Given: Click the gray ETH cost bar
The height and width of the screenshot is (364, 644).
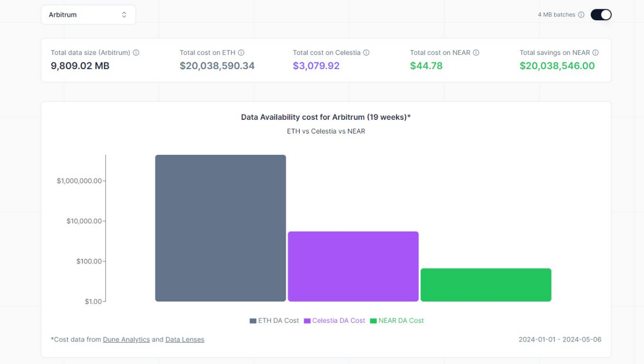Looking at the screenshot, I should click(220, 228).
